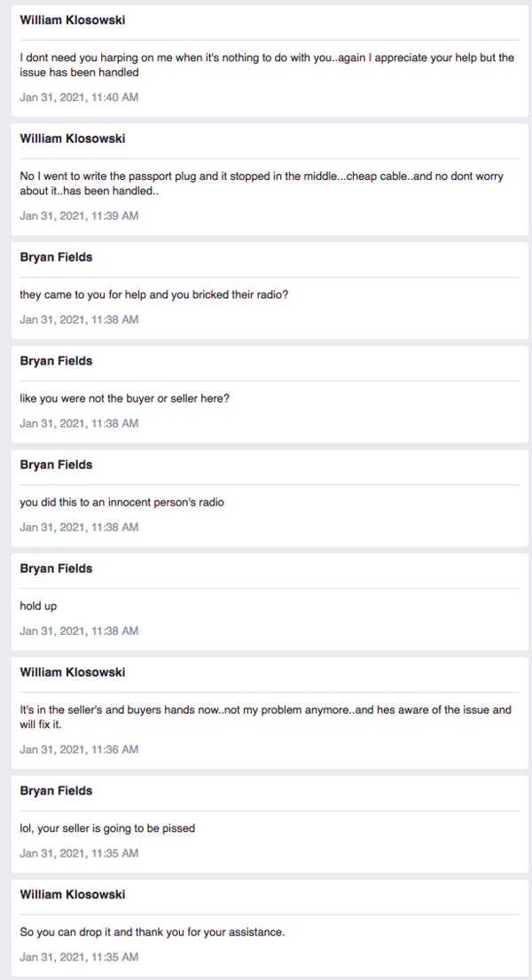Click William Klosowski's name on the topmost message

pyautogui.click(x=72, y=20)
